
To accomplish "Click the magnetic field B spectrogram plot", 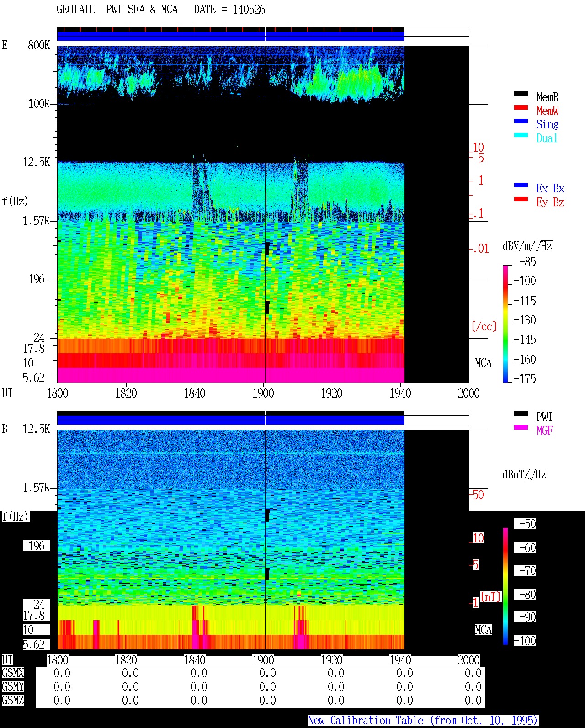I will (x=230, y=539).
